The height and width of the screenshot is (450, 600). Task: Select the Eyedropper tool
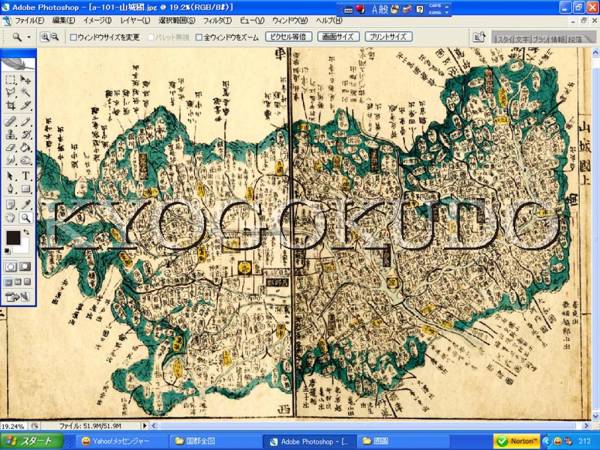pyautogui.click(x=26, y=205)
